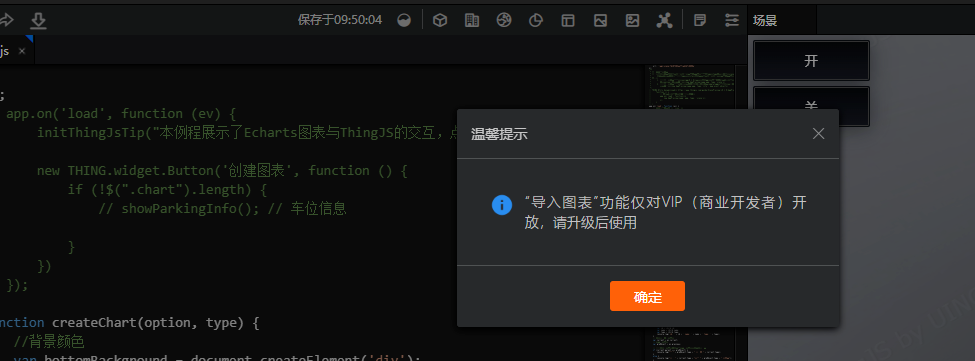Click the showParkingInfo comment line
The height and width of the screenshot is (361, 975).
click(222, 209)
